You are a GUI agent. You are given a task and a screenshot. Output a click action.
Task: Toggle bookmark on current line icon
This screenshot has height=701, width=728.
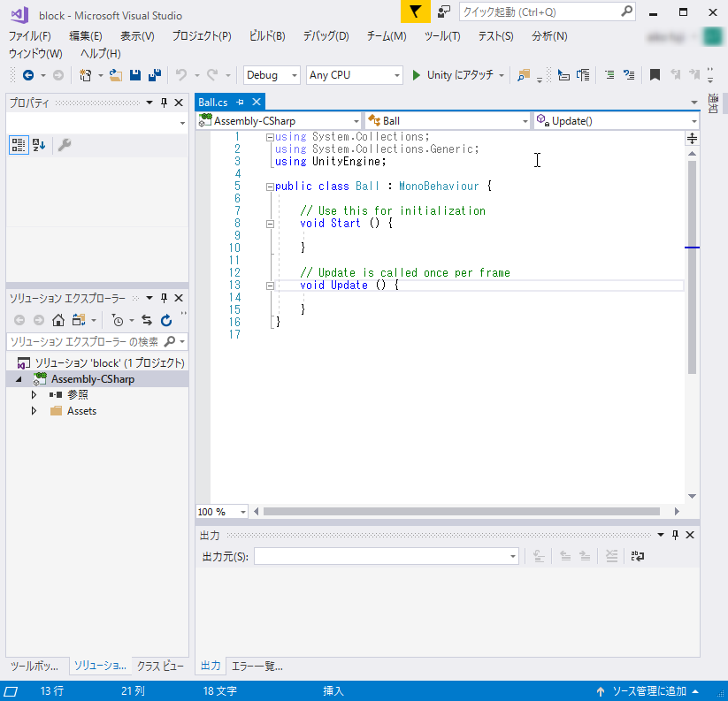tap(655, 74)
